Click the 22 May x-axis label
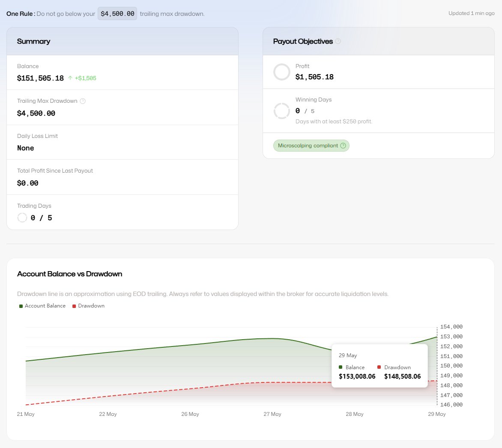The width and height of the screenshot is (502, 448). click(108, 414)
